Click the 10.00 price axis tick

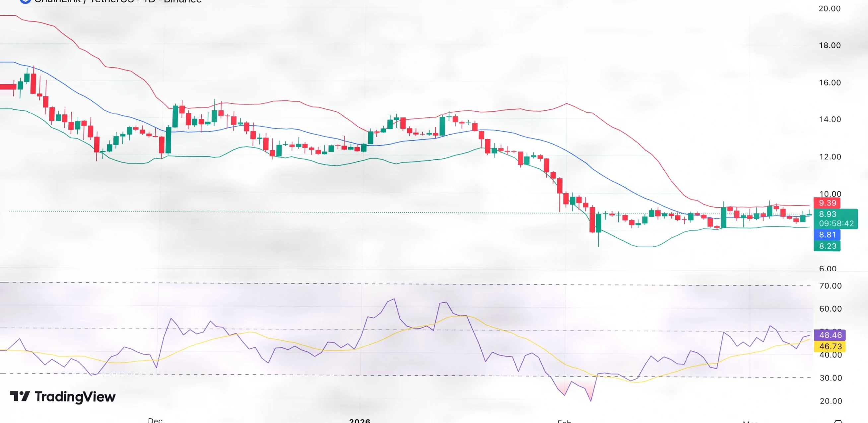(830, 194)
